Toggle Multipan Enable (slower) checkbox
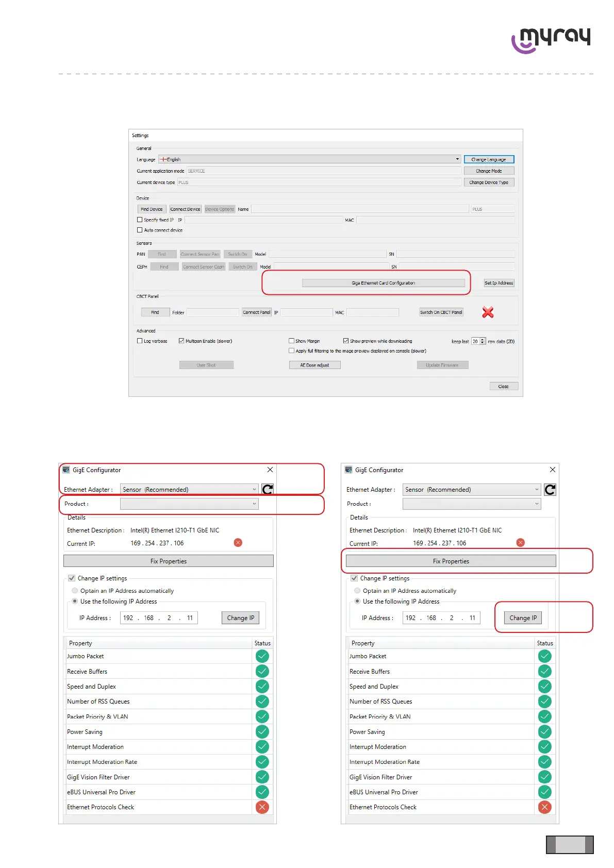 (x=181, y=341)
